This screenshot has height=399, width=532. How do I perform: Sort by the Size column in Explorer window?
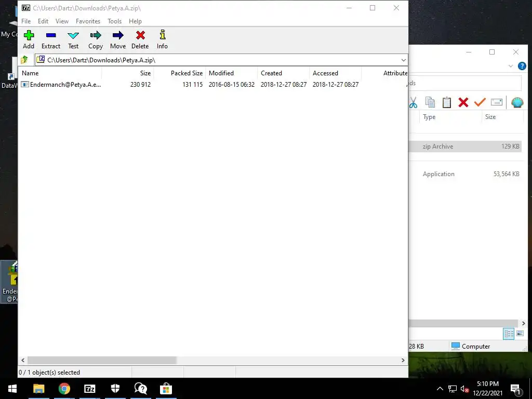pyautogui.click(x=502, y=117)
